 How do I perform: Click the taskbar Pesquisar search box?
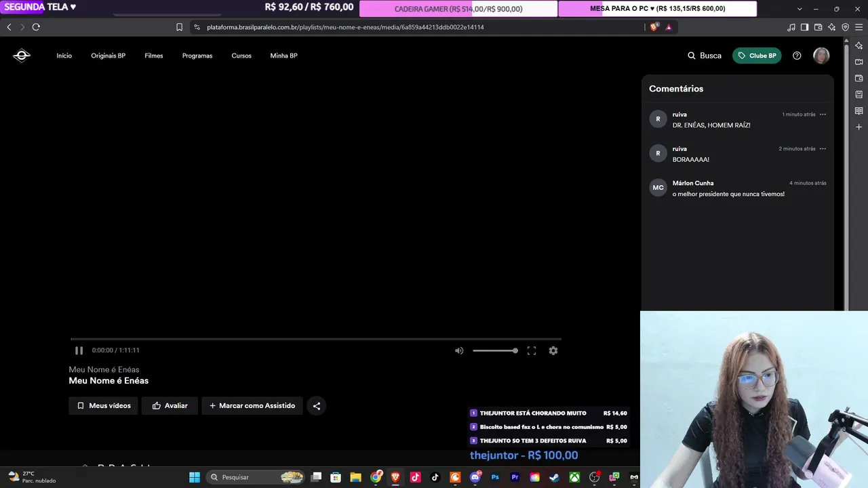[x=255, y=477]
